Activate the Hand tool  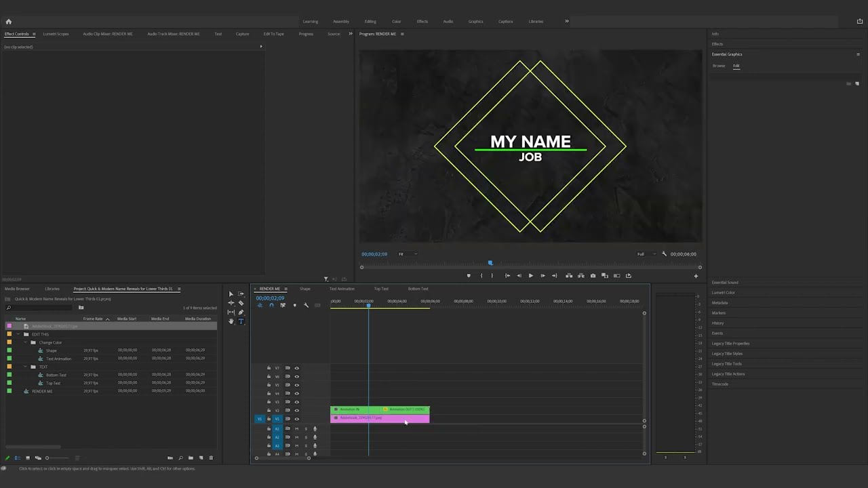tap(231, 321)
